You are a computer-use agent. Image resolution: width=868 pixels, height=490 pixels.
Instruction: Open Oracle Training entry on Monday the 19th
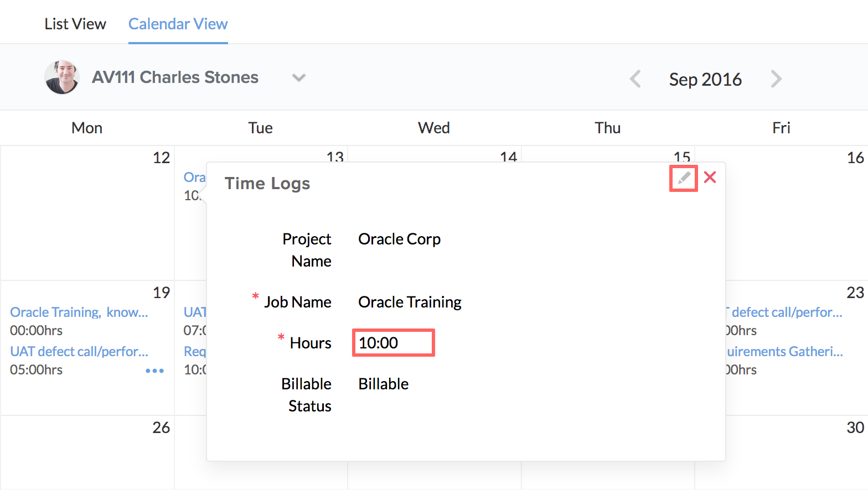coord(79,312)
